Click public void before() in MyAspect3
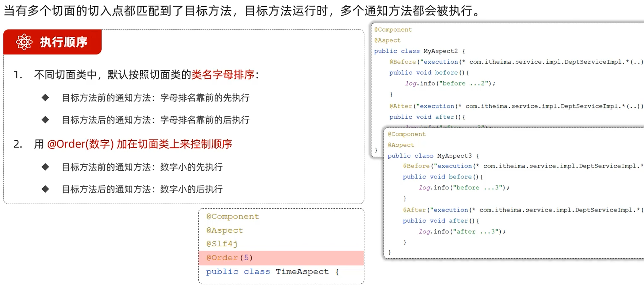 click(443, 177)
